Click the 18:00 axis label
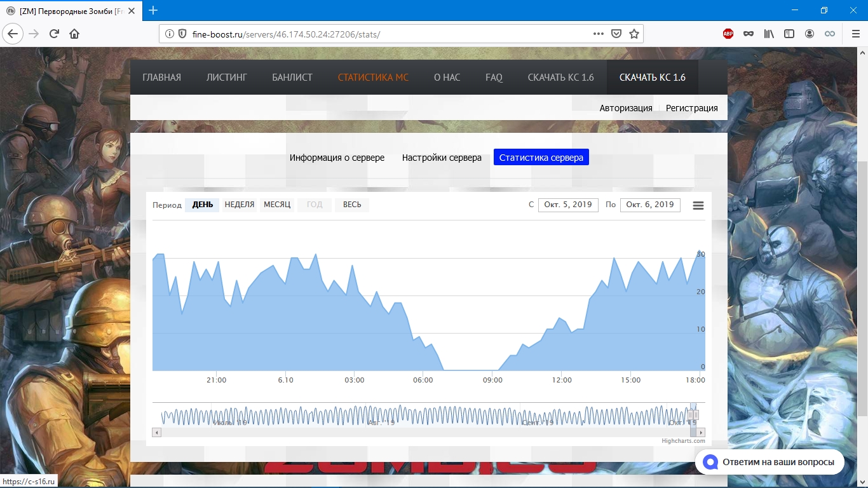 click(x=695, y=380)
